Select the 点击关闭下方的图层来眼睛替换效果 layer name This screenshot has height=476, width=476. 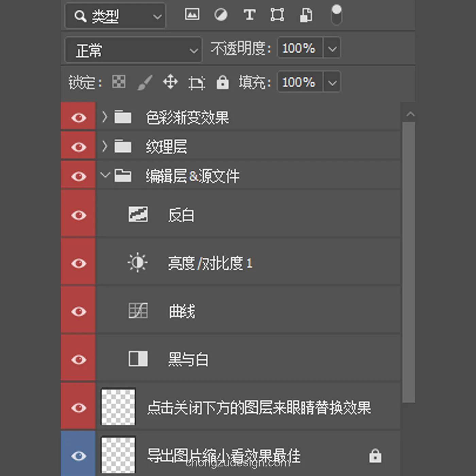click(x=259, y=408)
